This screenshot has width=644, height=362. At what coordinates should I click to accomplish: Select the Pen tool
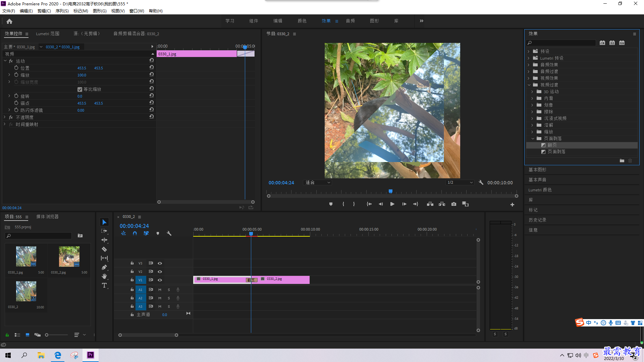(x=104, y=267)
